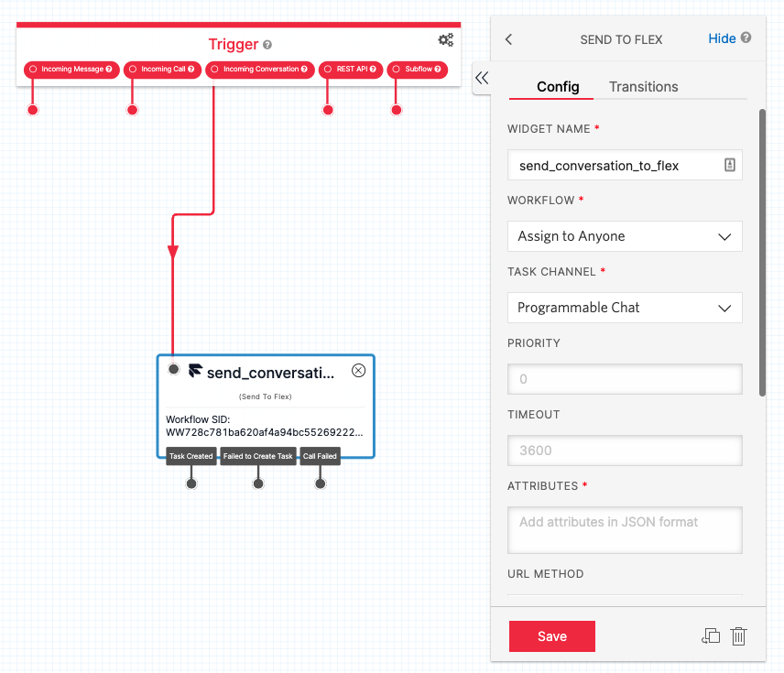
Task: Go back using the left arrow in panel header
Action: coord(509,39)
